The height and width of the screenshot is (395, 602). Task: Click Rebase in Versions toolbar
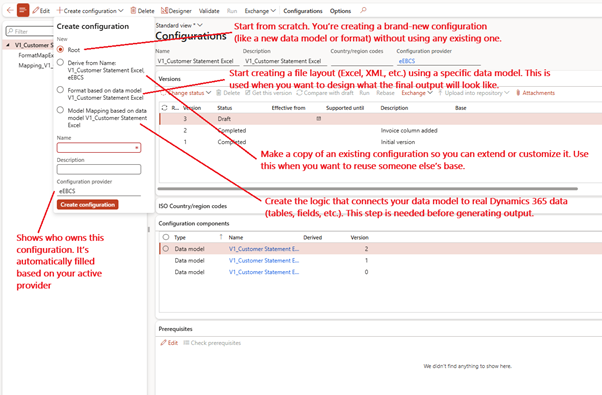pos(385,93)
